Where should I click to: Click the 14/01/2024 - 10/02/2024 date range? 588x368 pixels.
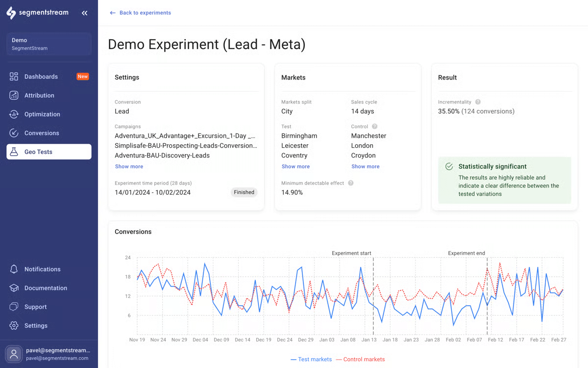(153, 192)
